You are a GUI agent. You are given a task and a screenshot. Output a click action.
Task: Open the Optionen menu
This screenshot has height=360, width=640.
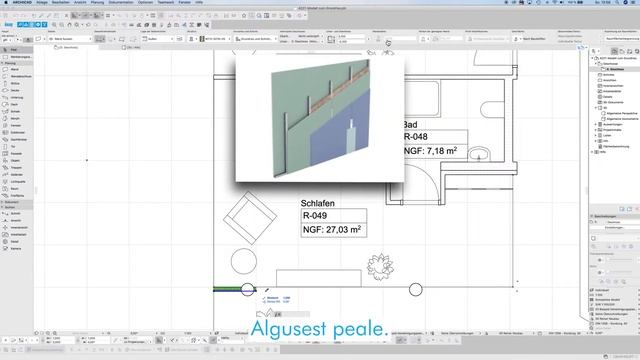click(x=145, y=2)
